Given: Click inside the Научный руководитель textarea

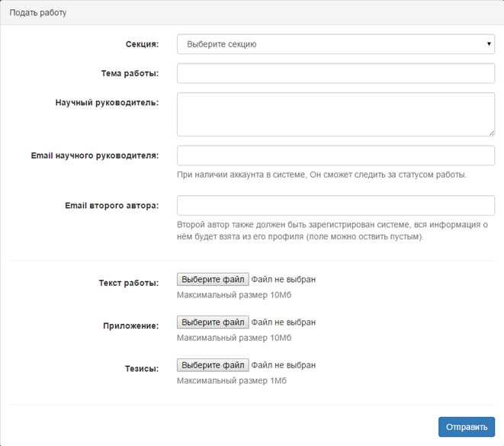Looking at the screenshot, I should pyautogui.click(x=335, y=114).
